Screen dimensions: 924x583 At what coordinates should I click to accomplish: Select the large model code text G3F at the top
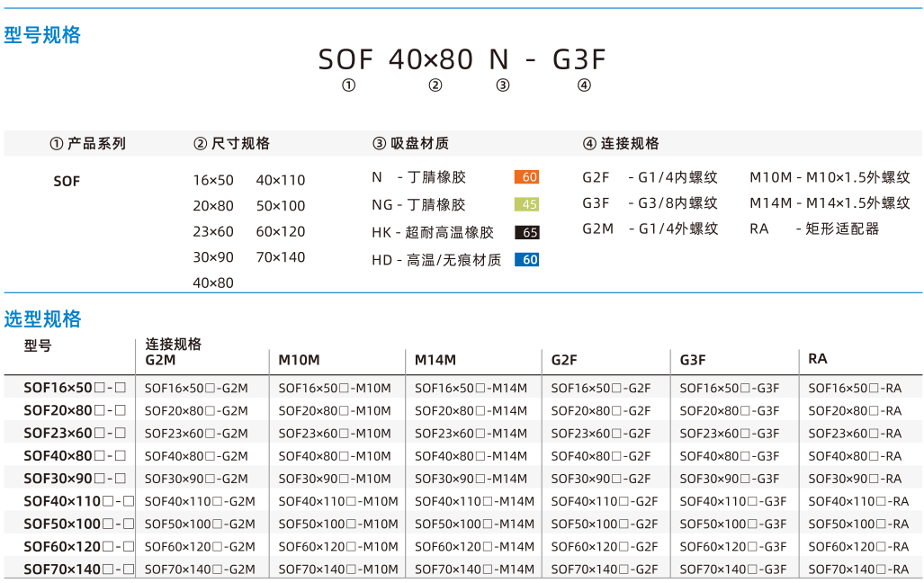[x=579, y=59]
